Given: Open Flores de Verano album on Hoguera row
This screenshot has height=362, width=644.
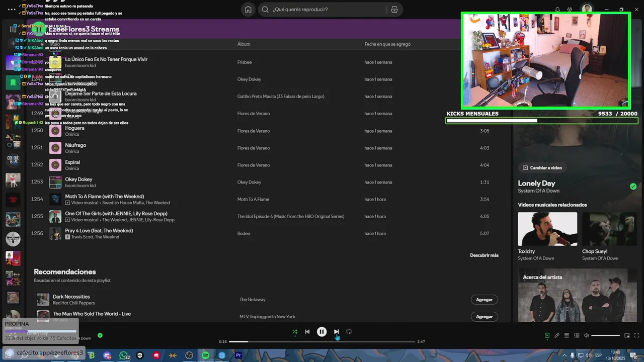Looking at the screenshot, I should pos(254,131).
